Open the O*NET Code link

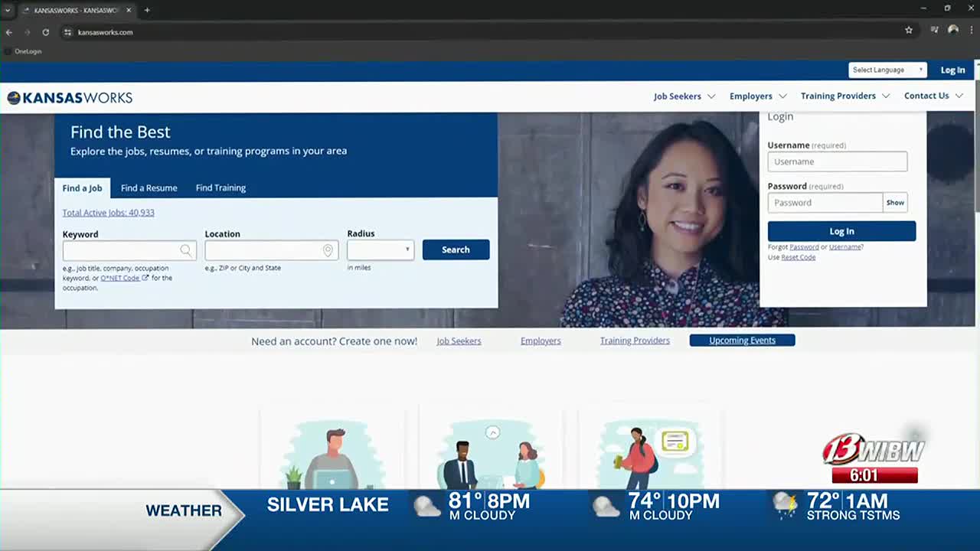coord(120,278)
